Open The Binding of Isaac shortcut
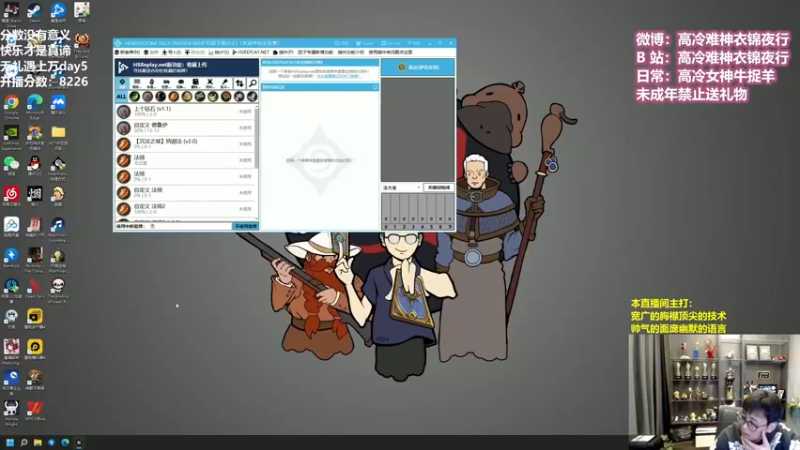Screen dimensions: 800x450 58,291
